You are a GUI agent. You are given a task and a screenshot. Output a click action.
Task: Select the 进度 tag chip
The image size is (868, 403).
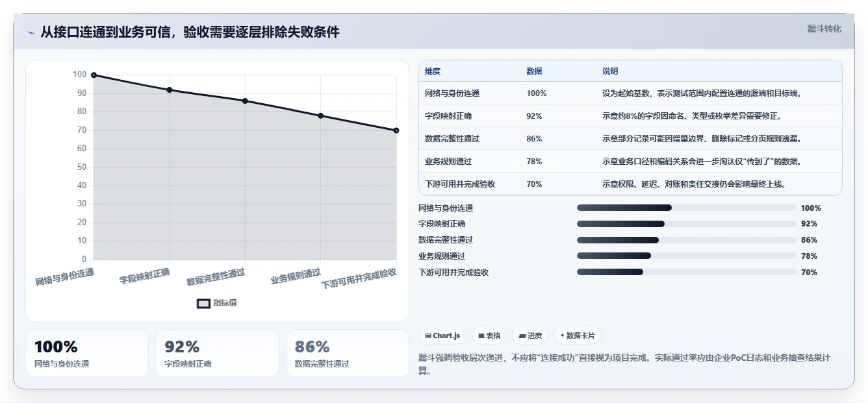click(530, 336)
